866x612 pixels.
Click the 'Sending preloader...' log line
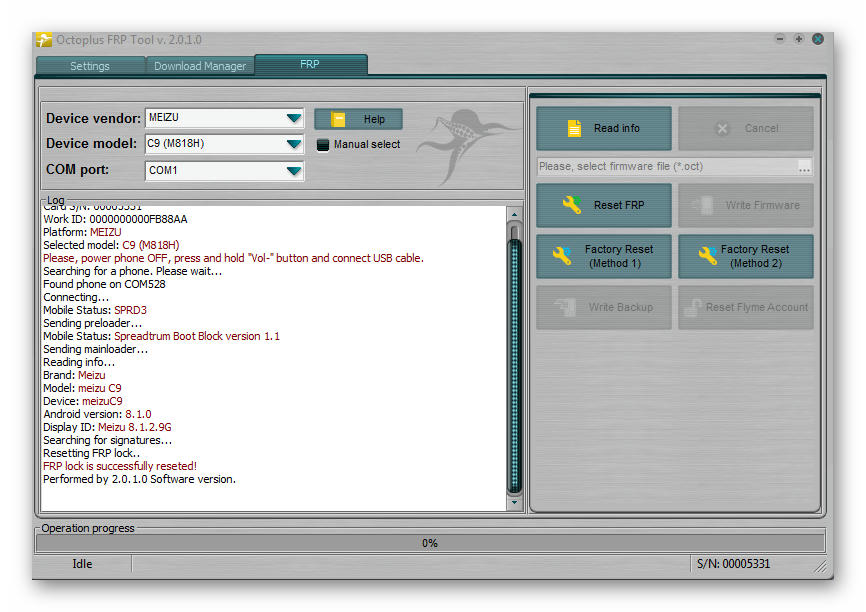(92, 324)
